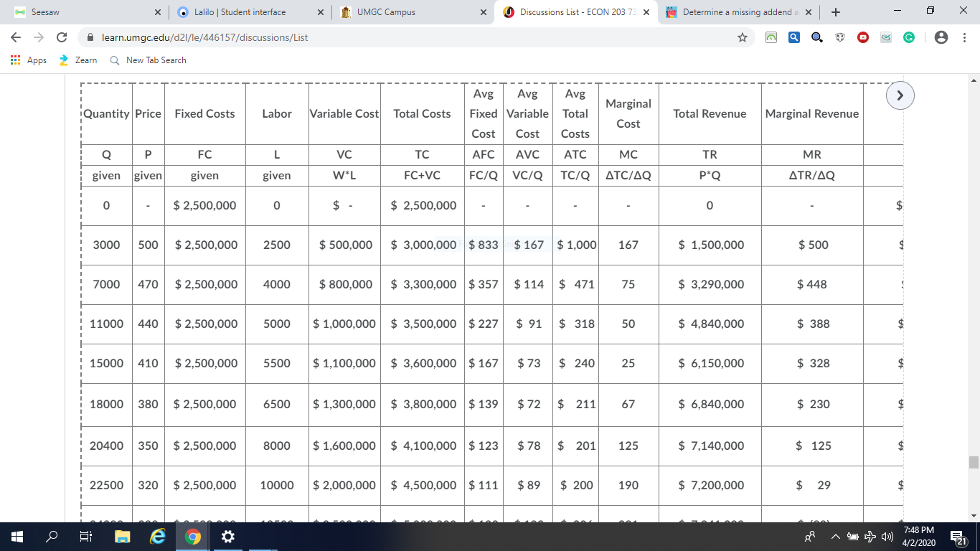Click the Variable Cost column header
This screenshot has width=980, height=551.
click(x=344, y=113)
